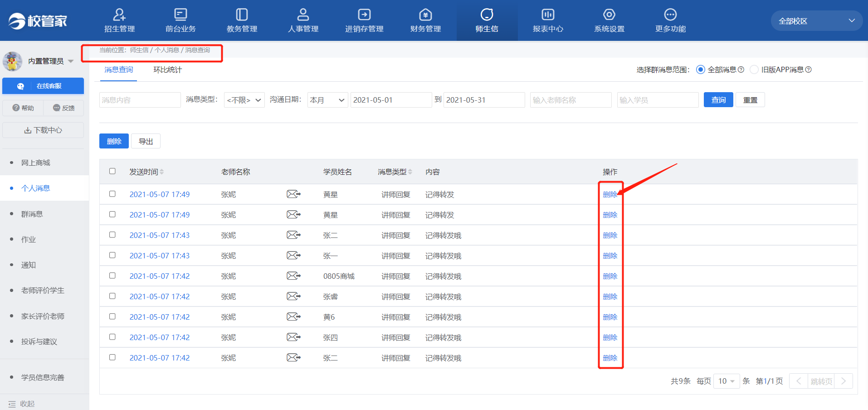Click the 输入老师名称 field
The image size is (868, 410).
(x=571, y=100)
